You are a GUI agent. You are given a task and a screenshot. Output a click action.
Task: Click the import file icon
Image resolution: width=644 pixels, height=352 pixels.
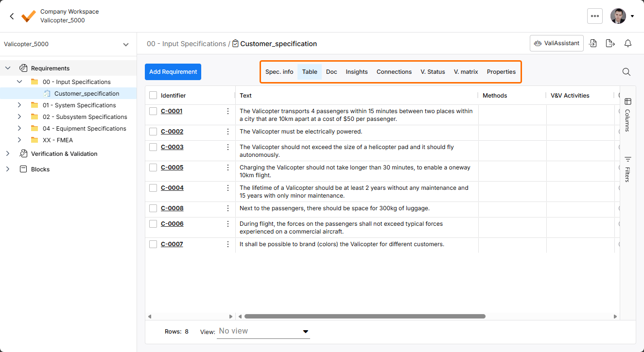[593, 44]
